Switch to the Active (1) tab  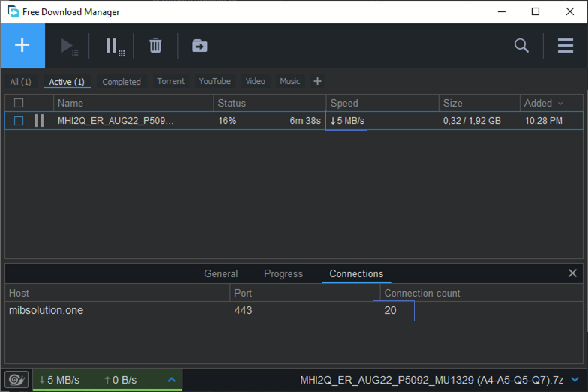pos(67,81)
